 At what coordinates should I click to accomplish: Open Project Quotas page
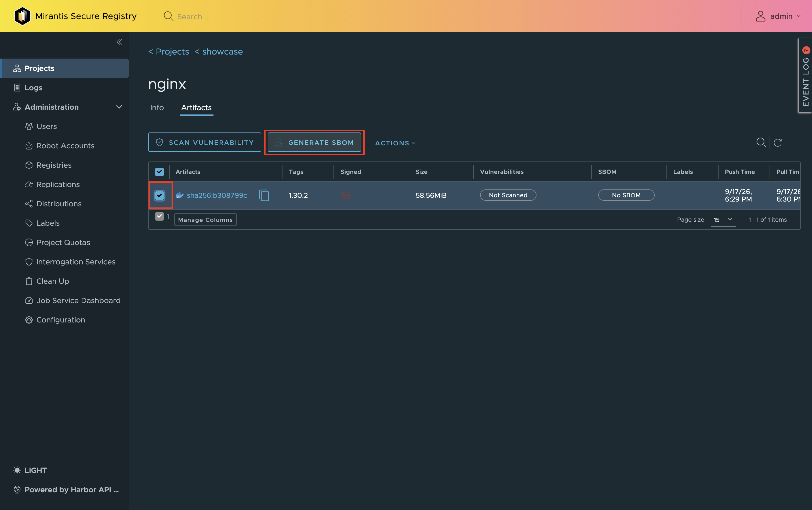click(63, 243)
